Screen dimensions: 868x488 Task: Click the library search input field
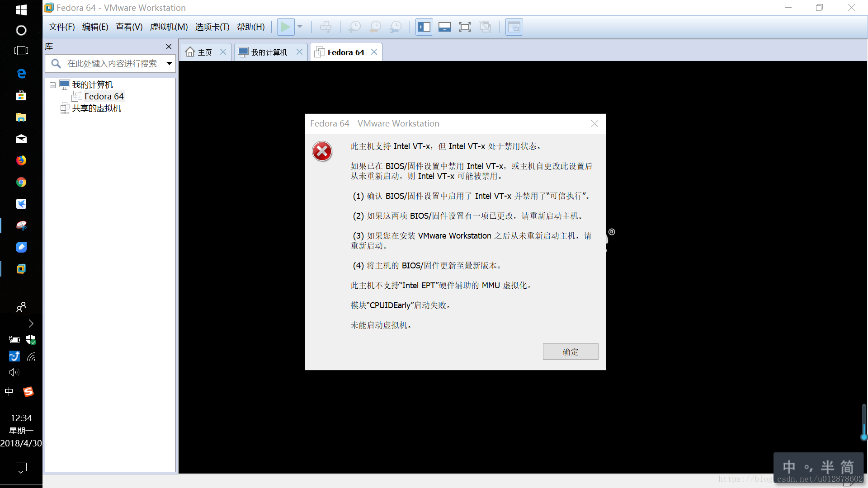click(x=112, y=64)
